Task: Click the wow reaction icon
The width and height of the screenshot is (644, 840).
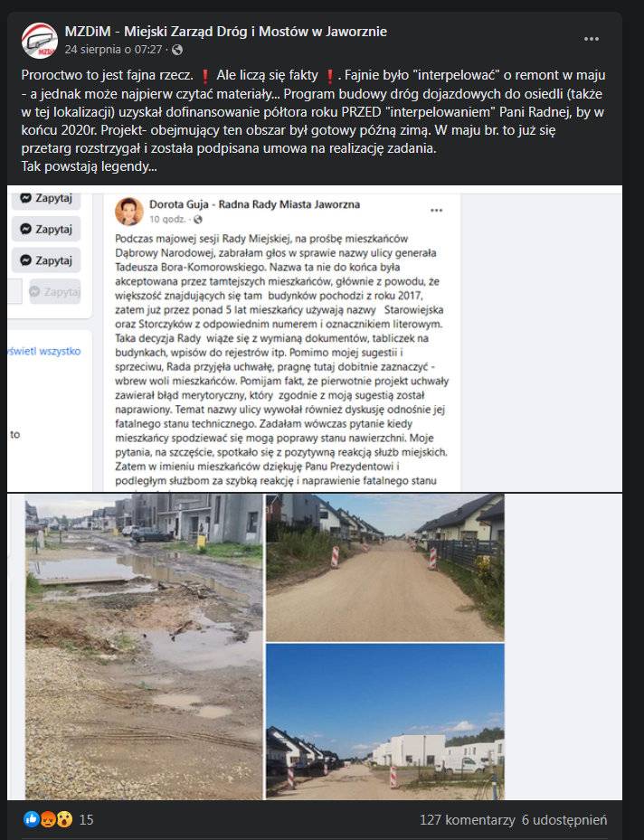Action: pos(65,818)
